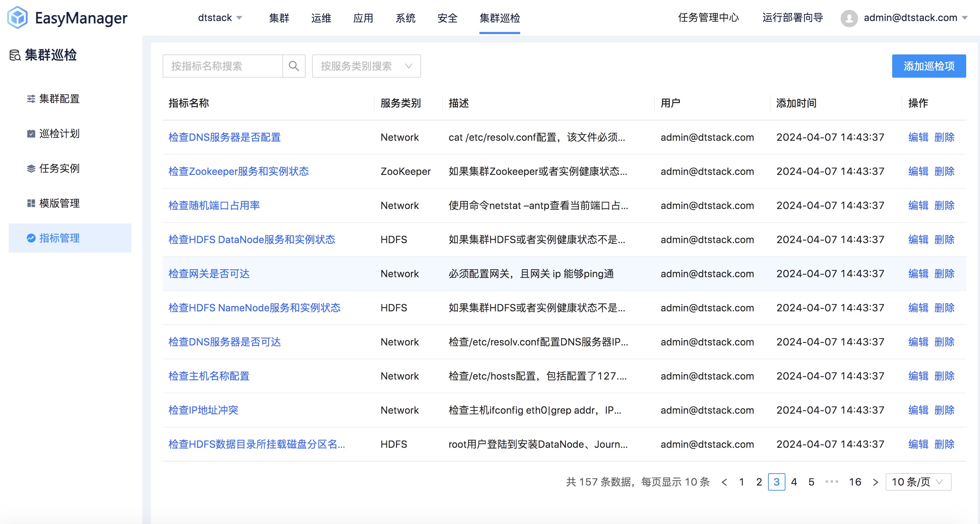Open 检查IP地址冲突 indicator
The height and width of the screenshot is (524, 980).
tap(203, 410)
